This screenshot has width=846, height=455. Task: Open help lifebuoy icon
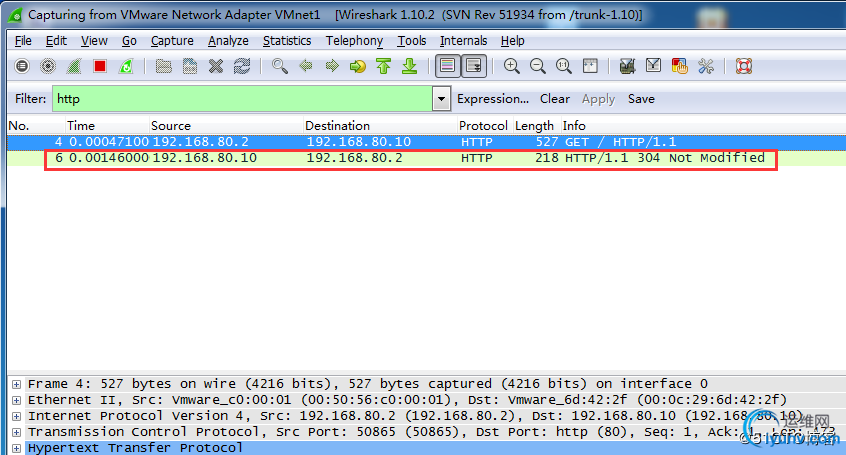744,66
